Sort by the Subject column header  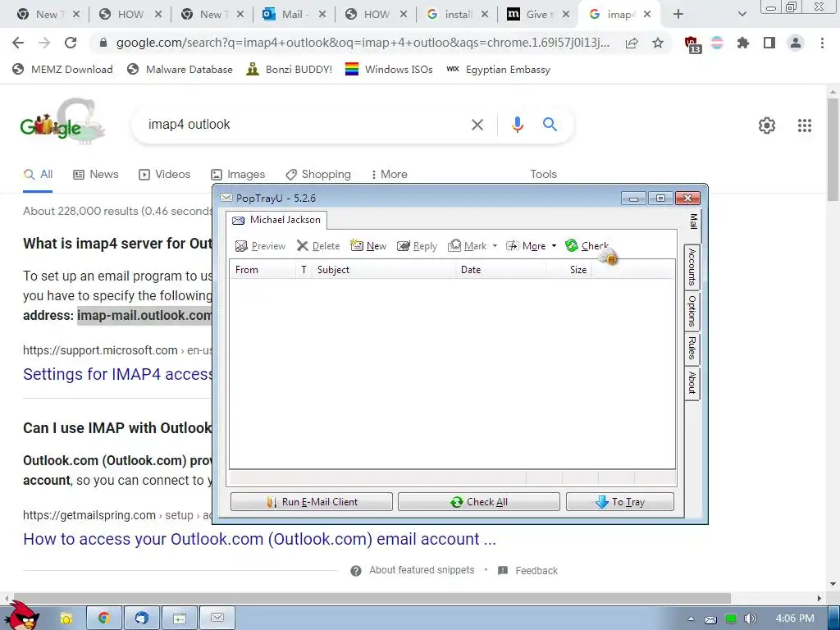(x=384, y=269)
